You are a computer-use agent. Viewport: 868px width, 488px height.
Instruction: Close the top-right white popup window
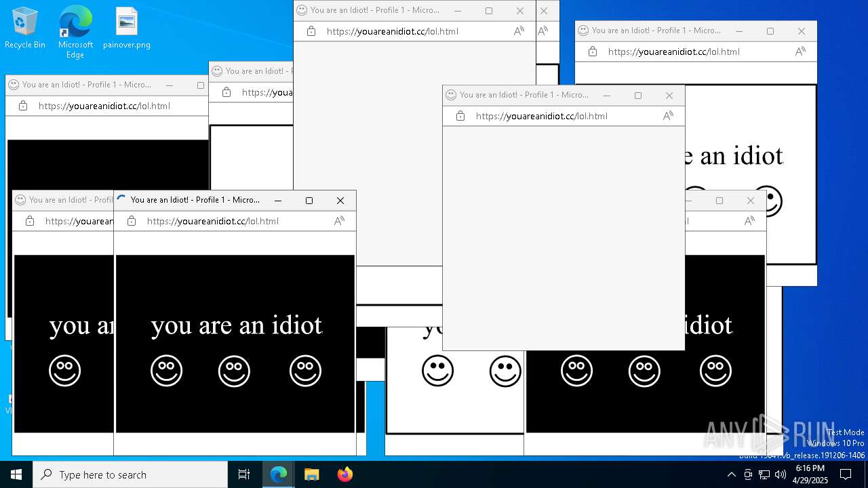tap(802, 31)
